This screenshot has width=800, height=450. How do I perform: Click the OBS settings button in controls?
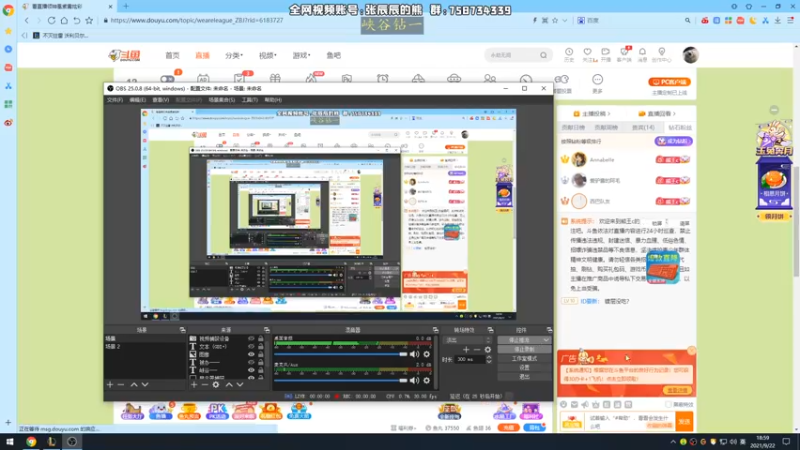tap(524, 367)
